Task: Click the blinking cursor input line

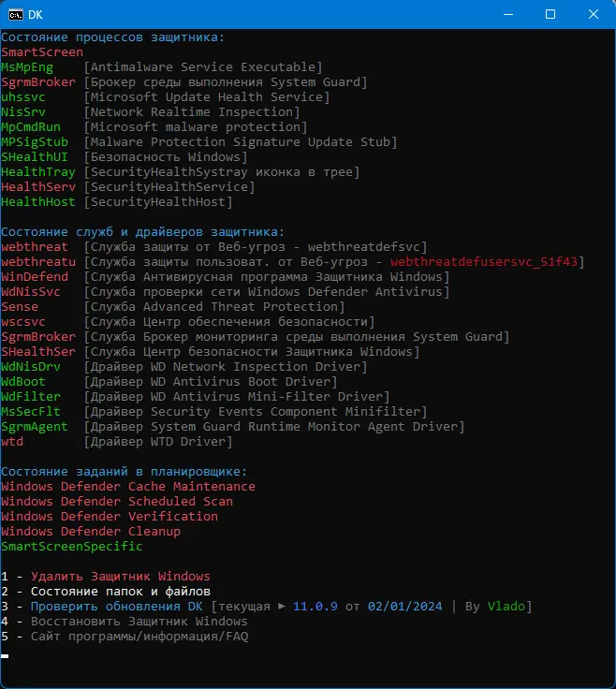Action: point(6,655)
